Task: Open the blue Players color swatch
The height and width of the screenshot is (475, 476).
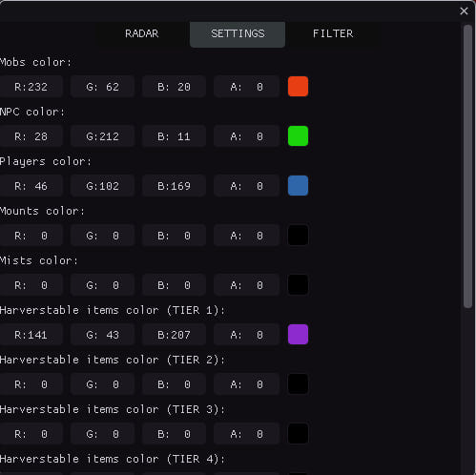Action: click(x=298, y=186)
